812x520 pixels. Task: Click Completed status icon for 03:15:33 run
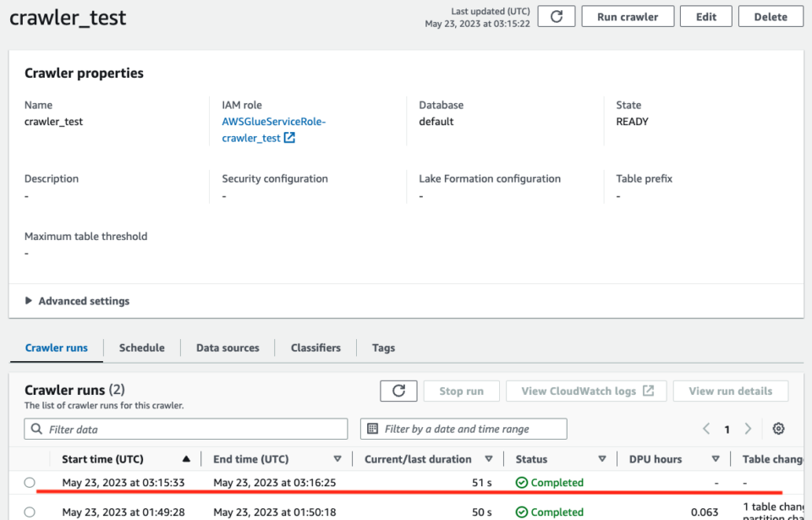[x=522, y=483]
